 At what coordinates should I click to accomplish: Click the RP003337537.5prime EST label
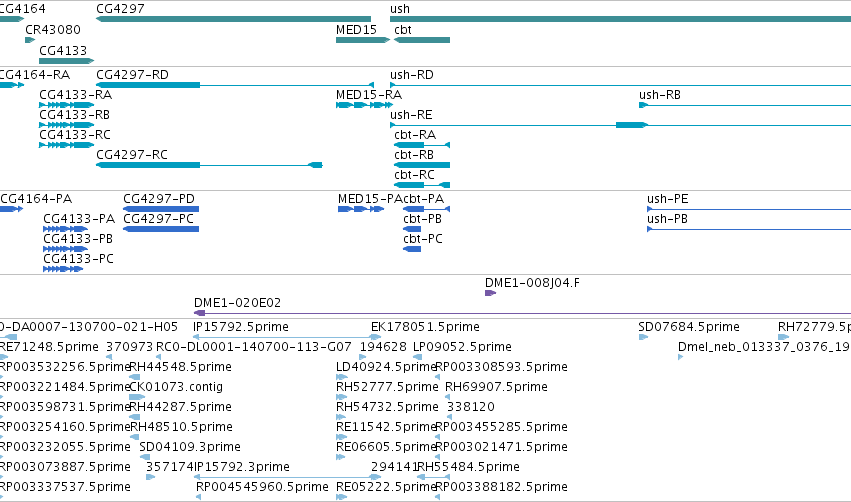(x=65, y=488)
